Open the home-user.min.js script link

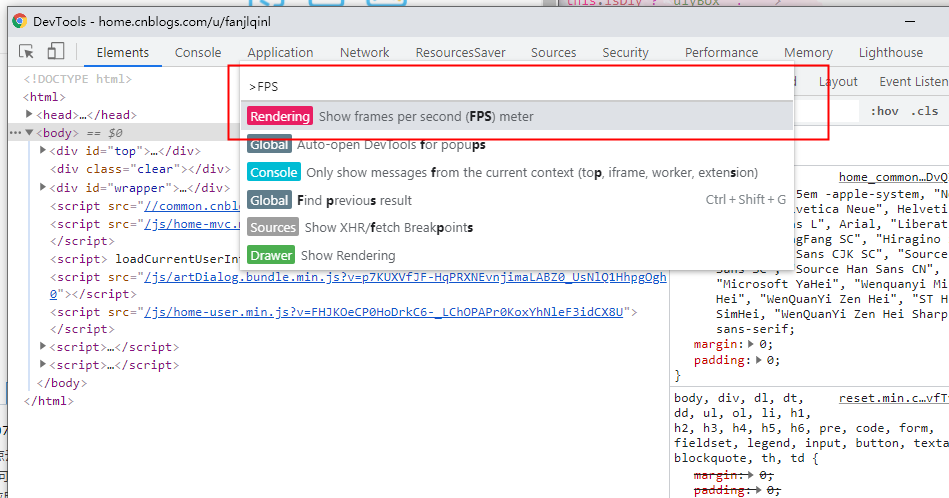384,312
